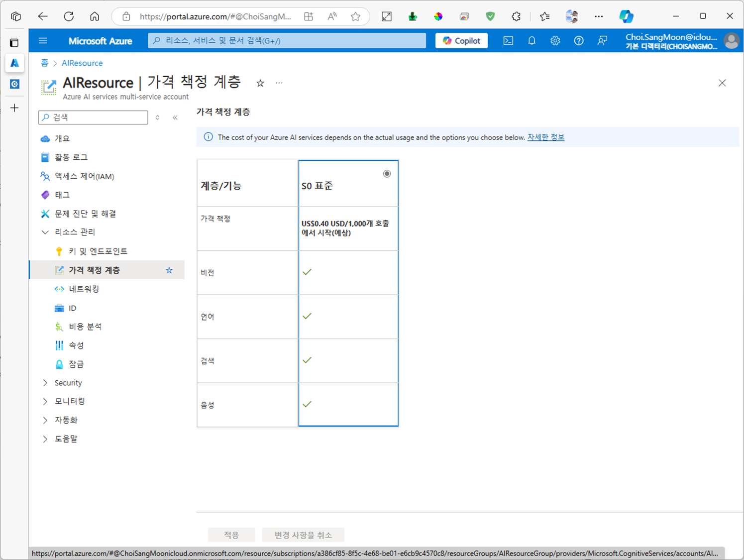Open portal settings gear
Image resolution: width=744 pixels, height=560 pixels.
[x=555, y=41]
